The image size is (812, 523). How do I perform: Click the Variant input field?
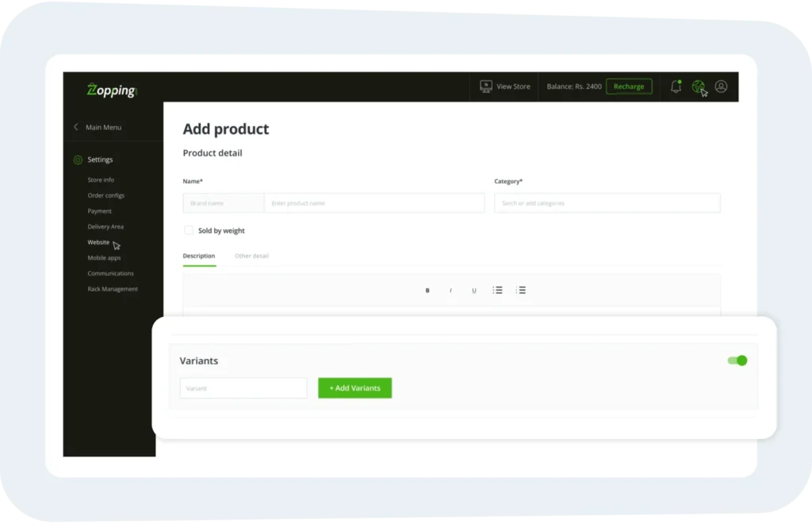(243, 388)
